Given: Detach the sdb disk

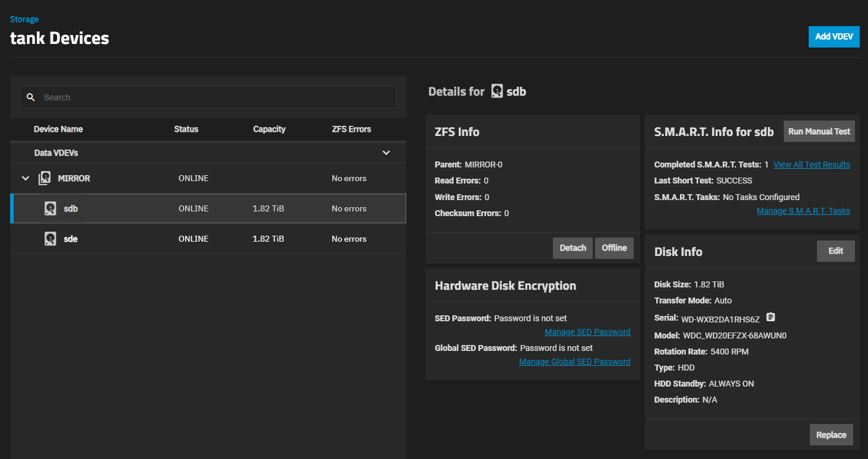Looking at the screenshot, I should (573, 248).
